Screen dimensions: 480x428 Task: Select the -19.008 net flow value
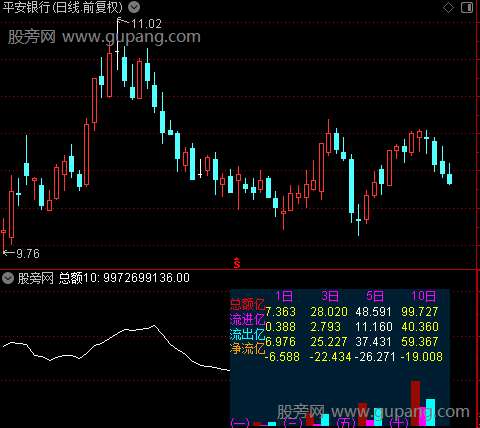coord(421,357)
